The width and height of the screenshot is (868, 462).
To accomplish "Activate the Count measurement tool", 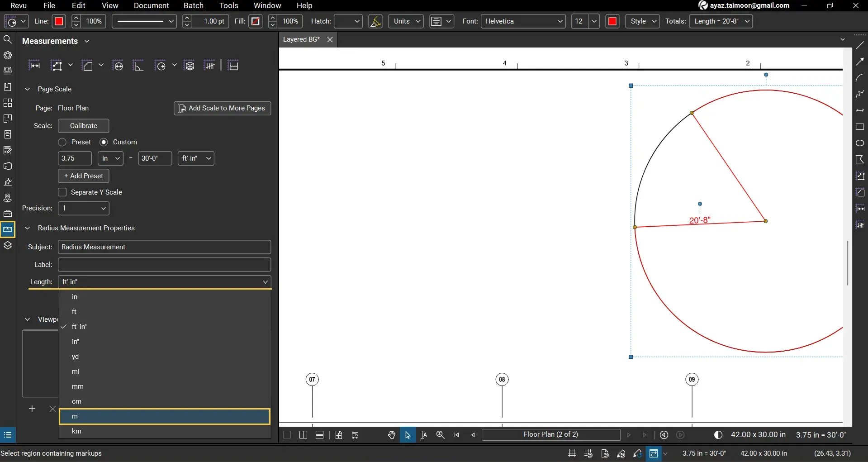I will pos(210,65).
